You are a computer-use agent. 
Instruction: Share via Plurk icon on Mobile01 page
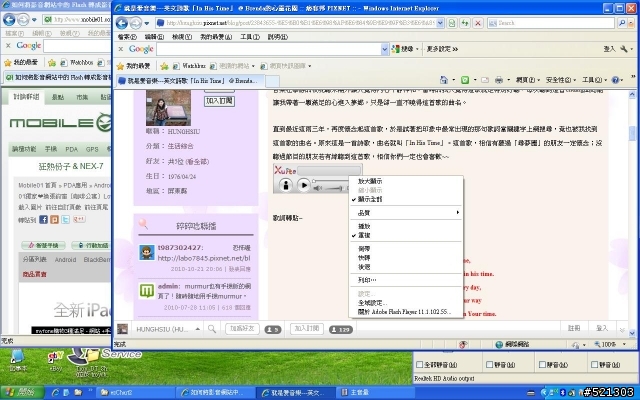(x=54, y=220)
